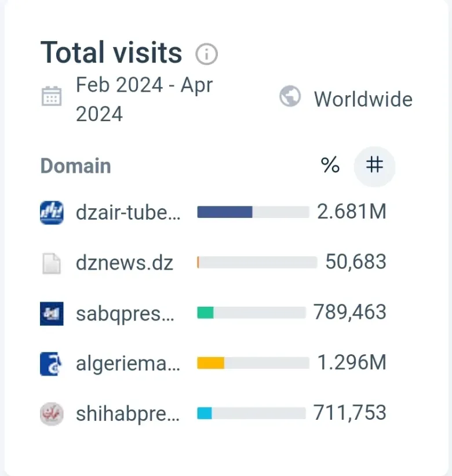Screen dimensions: 452x476
Task: Click the light blue shihabpre visits bar
Action: (205, 413)
